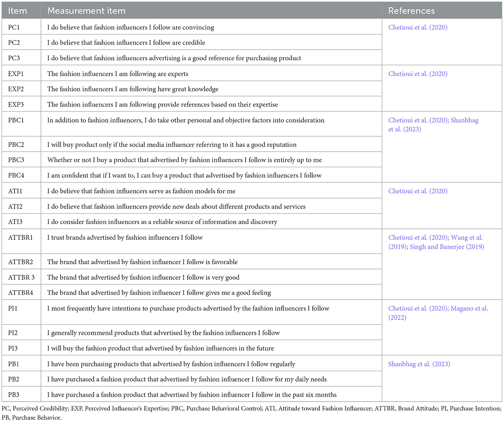Click statement 'fashion influencers I follow are convincing'
Screen dimensions: 504x422
(x=130, y=27)
